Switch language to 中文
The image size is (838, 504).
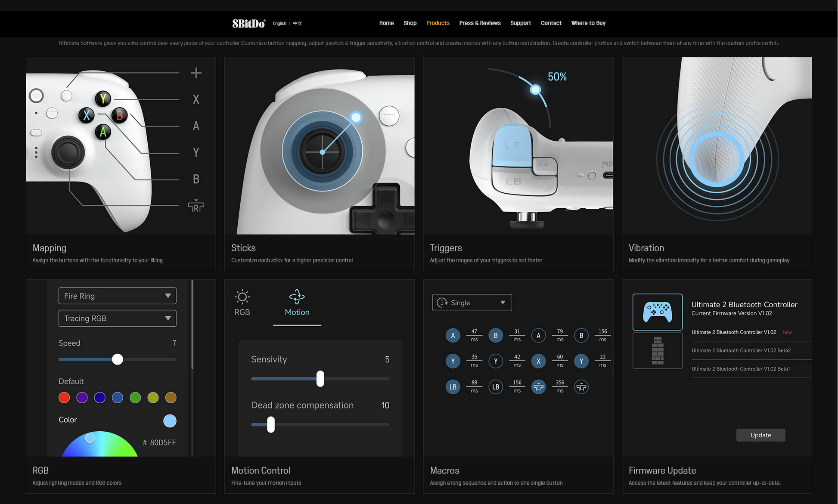[298, 23]
